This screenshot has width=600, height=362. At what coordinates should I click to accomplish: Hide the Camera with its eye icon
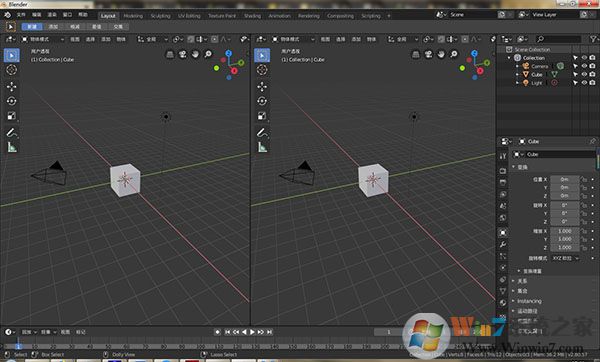pos(584,66)
